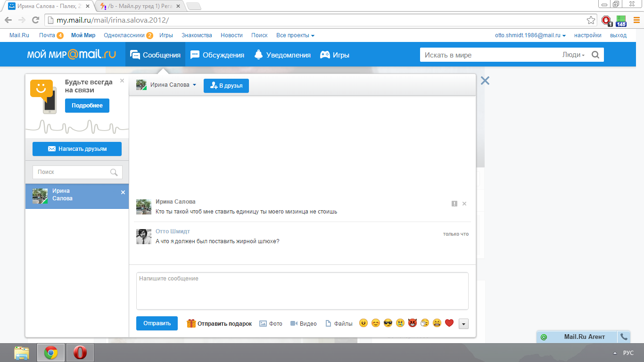The image size is (644, 362).
Task: Bookmark this page with the star
Action: click(x=591, y=20)
